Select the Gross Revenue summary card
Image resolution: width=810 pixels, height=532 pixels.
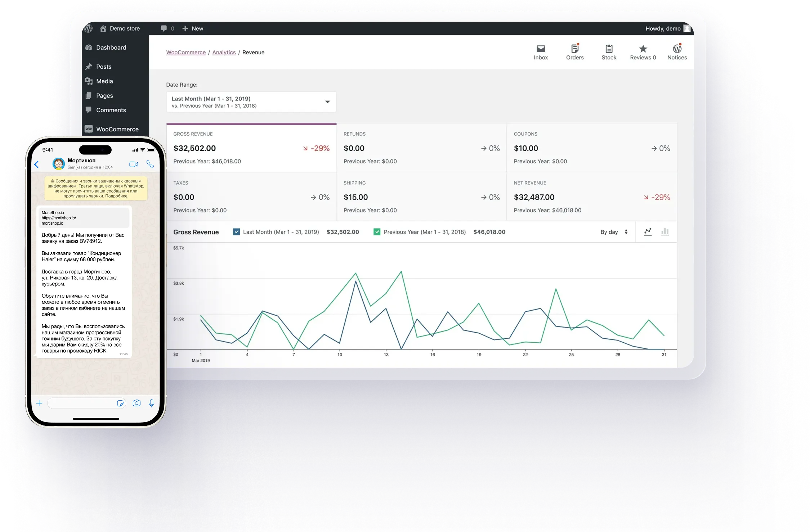pyautogui.click(x=251, y=148)
